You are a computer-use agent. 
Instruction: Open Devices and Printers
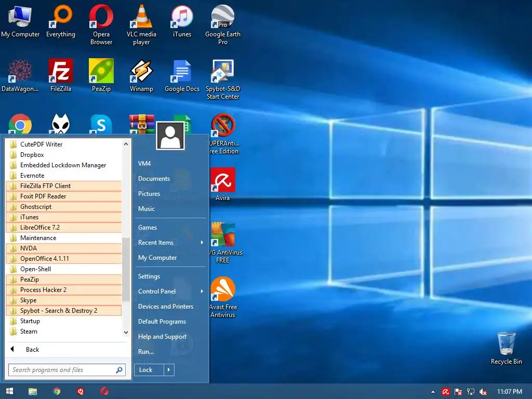coord(170,307)
